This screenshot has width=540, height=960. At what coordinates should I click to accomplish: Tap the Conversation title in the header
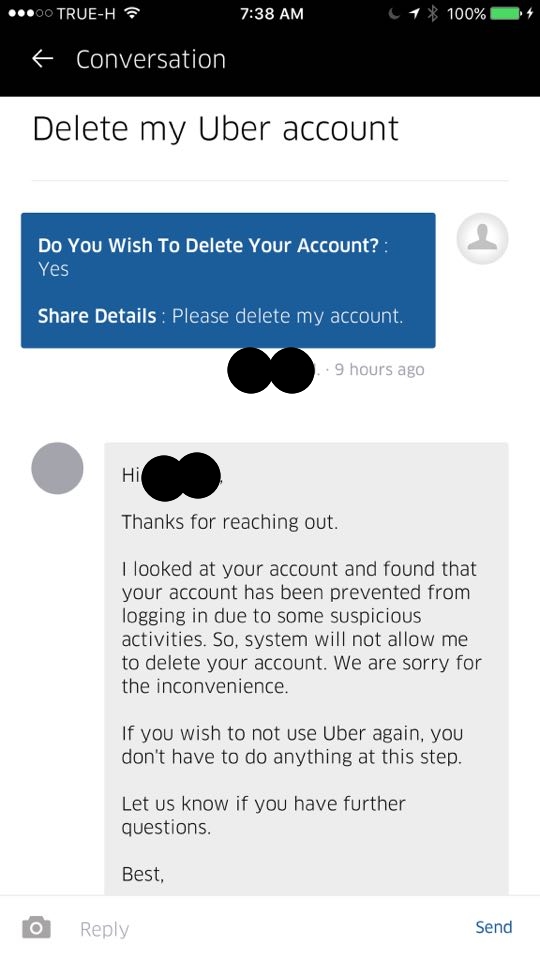pyautogui.click(x=151, y=59)
